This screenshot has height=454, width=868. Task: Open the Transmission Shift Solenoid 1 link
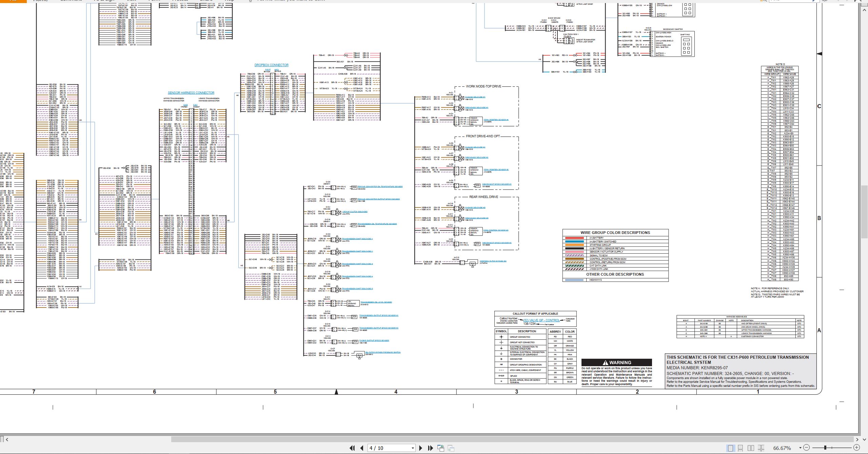coord(357,239)
